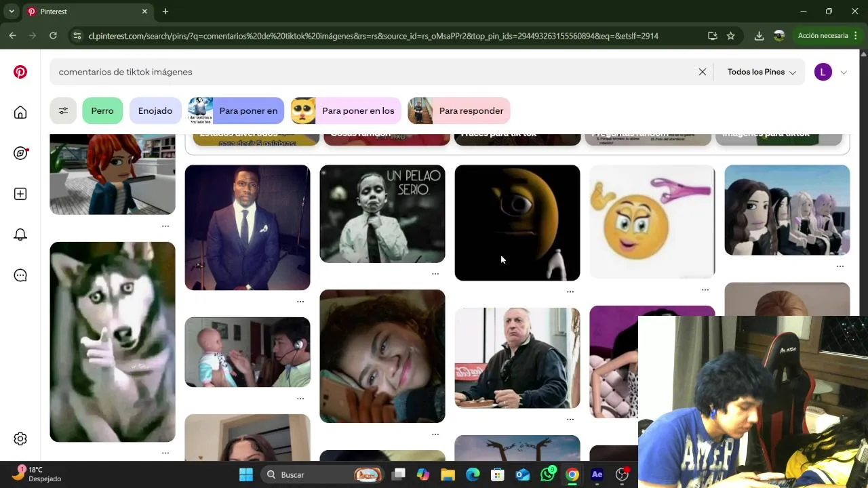Open the red-haired Roblox avatar pin
The height and width of the screenshot is (488, 868).
pos(113,174)
